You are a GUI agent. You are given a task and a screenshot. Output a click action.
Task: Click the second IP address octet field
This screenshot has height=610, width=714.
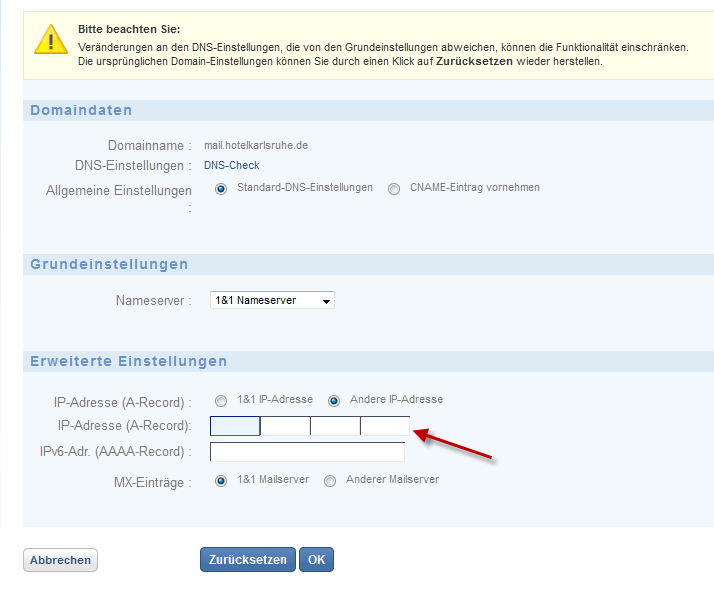tap(285, 427)
